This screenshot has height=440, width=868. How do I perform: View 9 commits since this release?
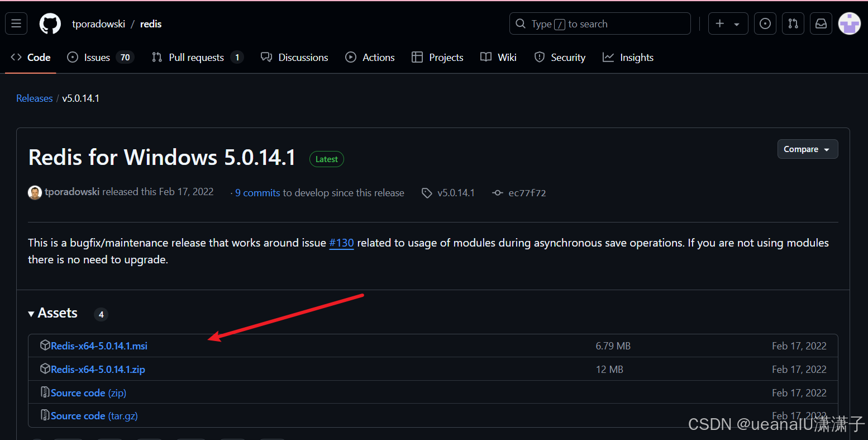[x=257, y=192]
